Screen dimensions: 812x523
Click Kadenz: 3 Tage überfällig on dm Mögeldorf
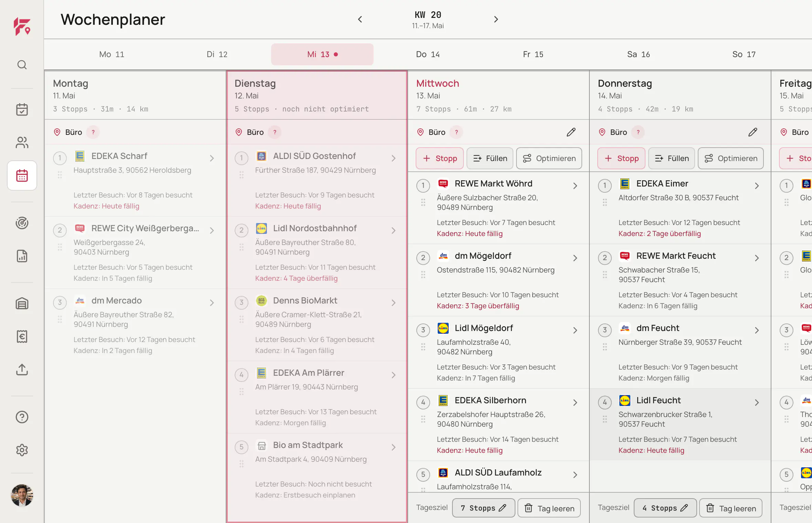click(x=478, y=306)
